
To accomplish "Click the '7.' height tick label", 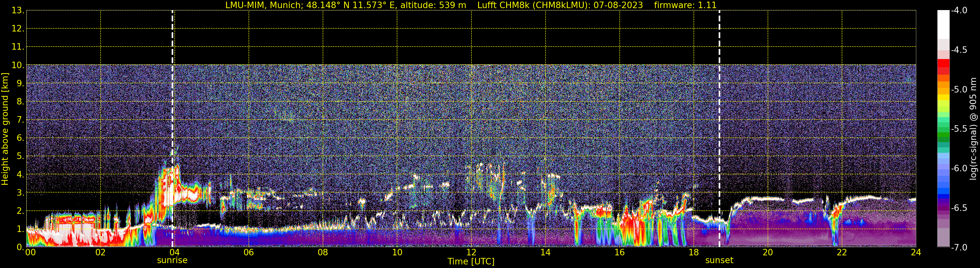I will (x=20, y=120).
